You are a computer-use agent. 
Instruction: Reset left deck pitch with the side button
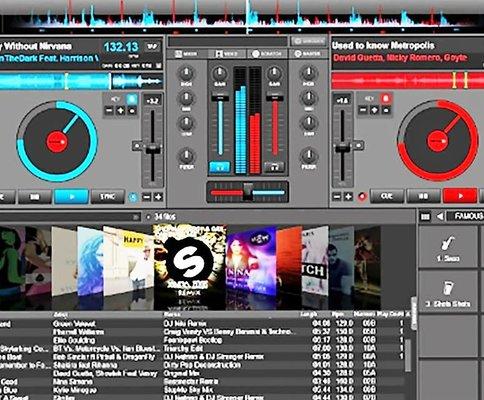(137, 146)
